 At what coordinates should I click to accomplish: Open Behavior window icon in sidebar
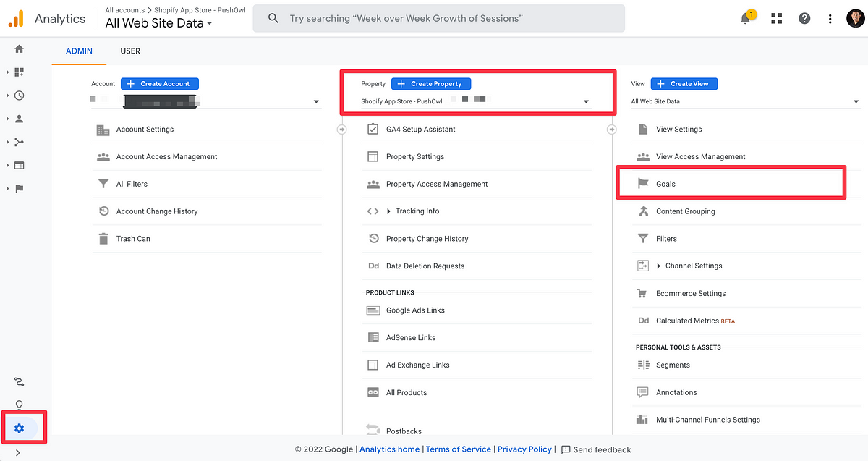19,165
